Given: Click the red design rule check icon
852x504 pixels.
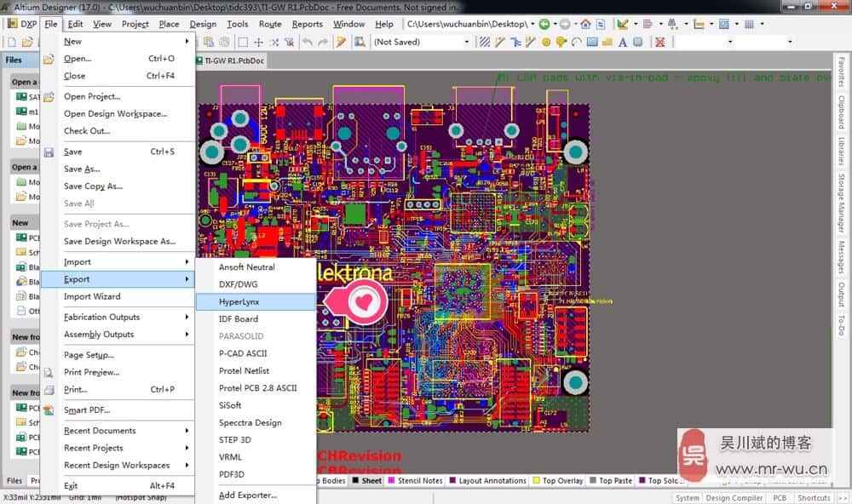Looking at the screenshot, I should [659, 42].
